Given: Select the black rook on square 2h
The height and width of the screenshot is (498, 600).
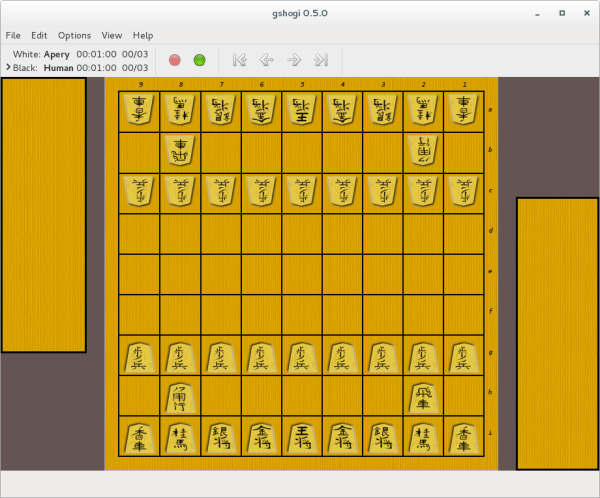Looking at the screenshot, I should (x=425, y=396).
